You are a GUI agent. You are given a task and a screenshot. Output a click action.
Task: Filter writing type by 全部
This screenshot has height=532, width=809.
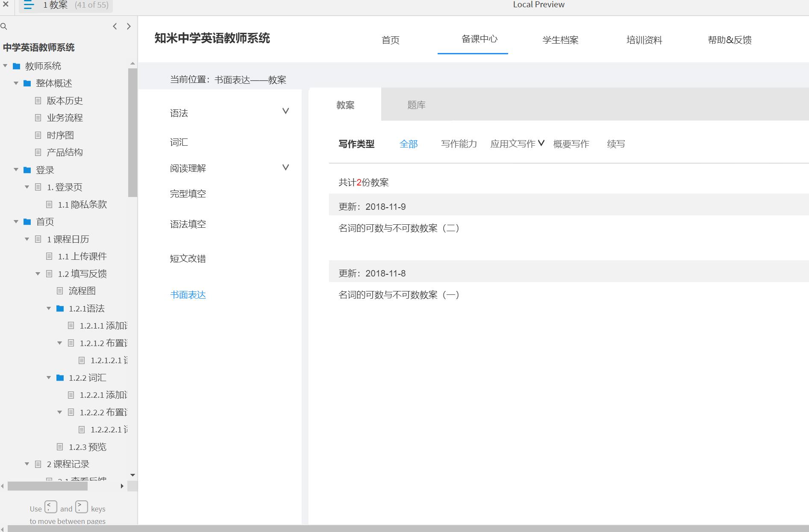click(x=409, y=144)
